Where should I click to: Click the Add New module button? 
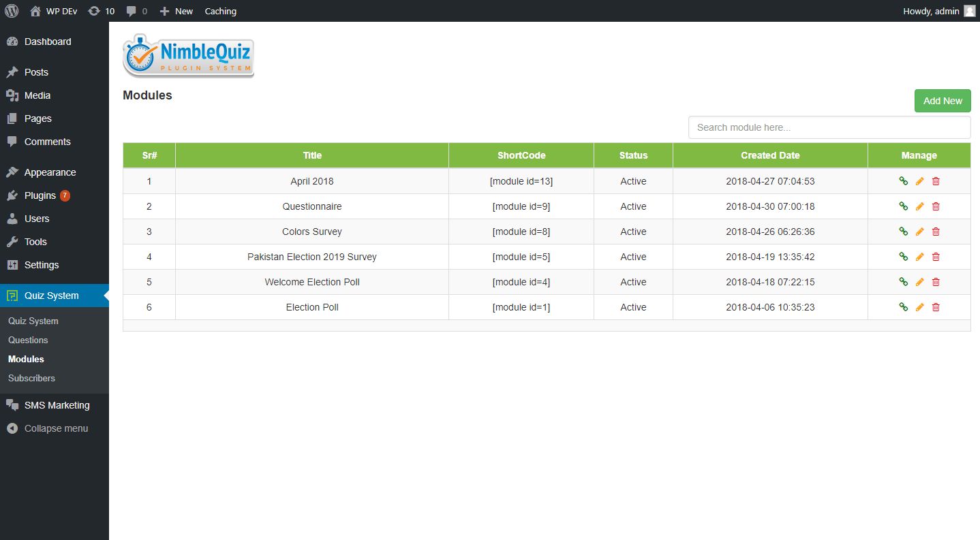[943, 101]
